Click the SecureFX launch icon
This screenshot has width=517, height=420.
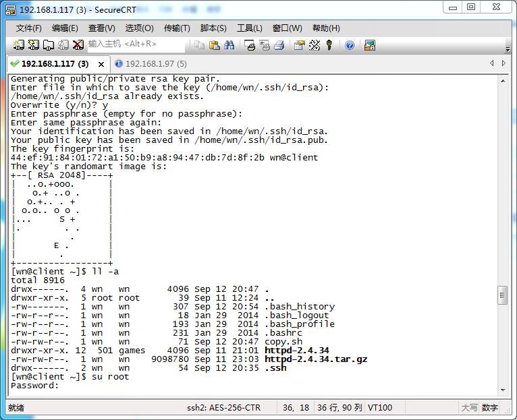click(370, 44)
